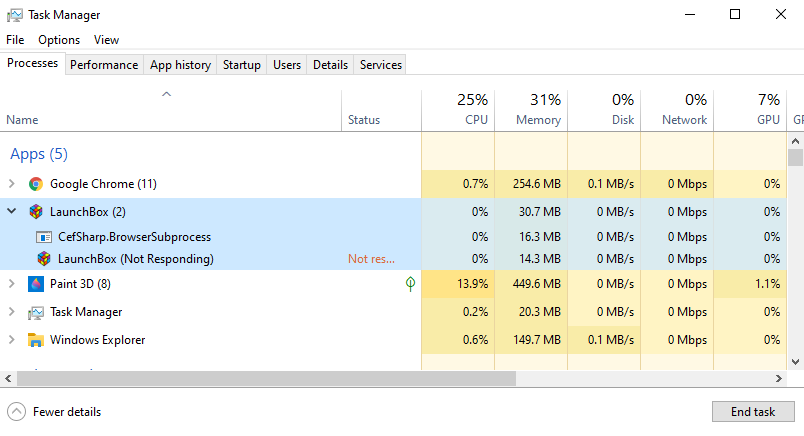804x436 pixels.
Task: Switch to the Services tab
Action: (x=380, y=65)
